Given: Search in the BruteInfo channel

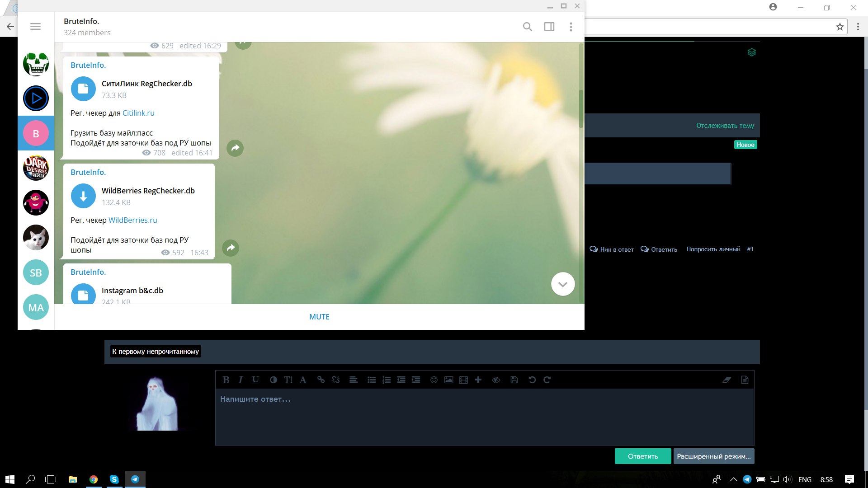Looking at the screenshot, I should [x=527, y=27].
